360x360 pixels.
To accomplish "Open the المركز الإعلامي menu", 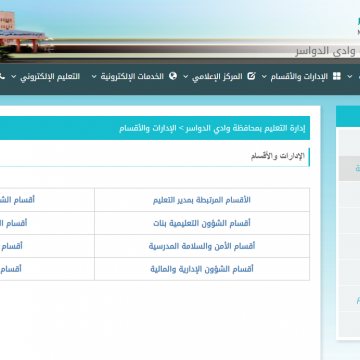I will [217, 76].
